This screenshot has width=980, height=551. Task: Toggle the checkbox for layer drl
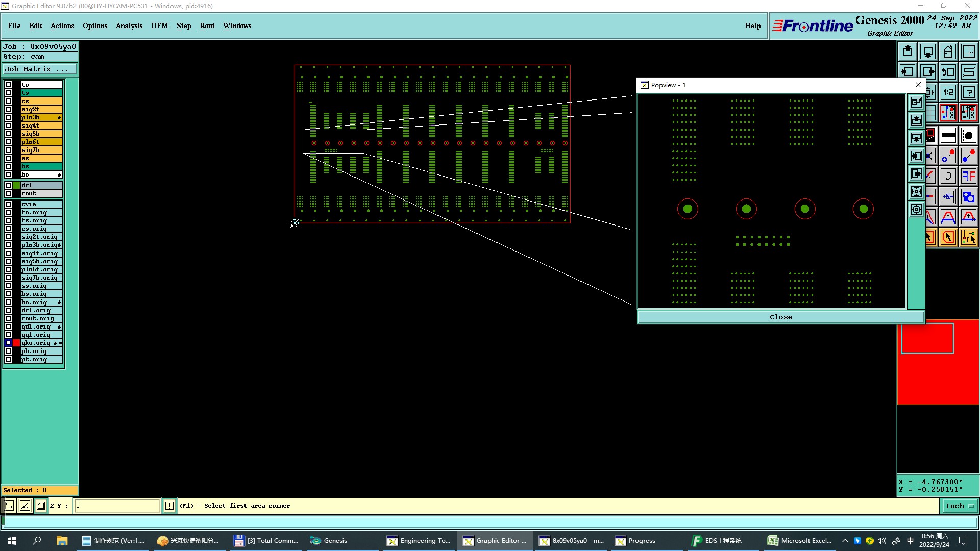(8, 185)
